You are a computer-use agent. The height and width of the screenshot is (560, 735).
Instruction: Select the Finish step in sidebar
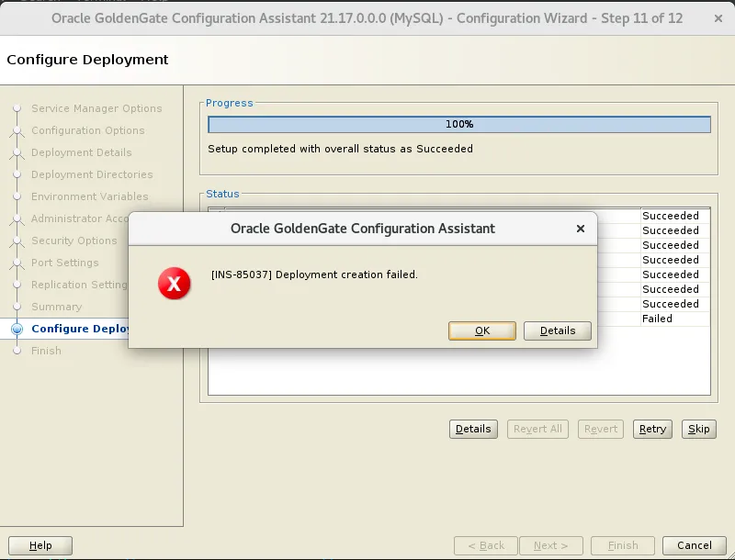pos(46,351)
